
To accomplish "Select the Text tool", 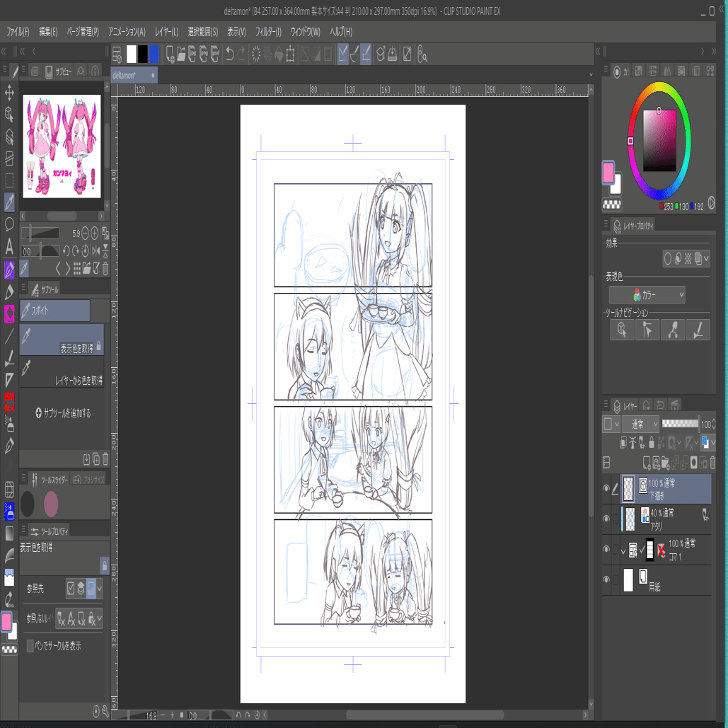I will pyautogui.click(x=9, y=246).
